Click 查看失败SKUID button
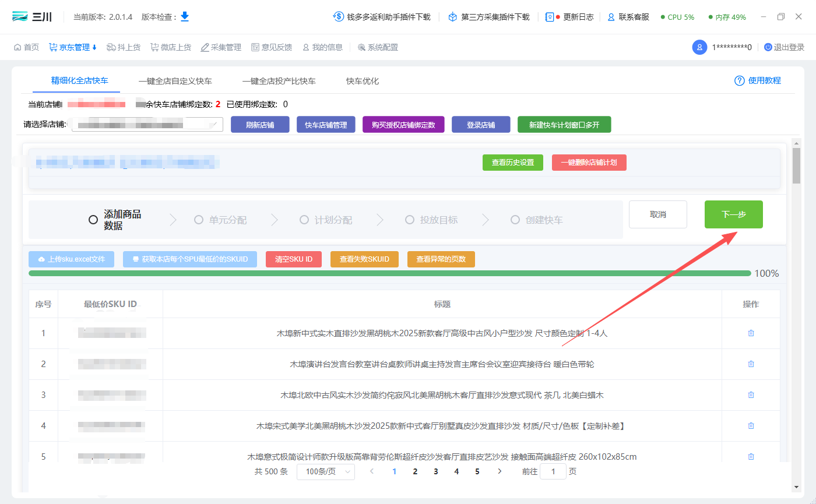The height and width of the screenshot is (504, 816). pyautogui.click(x=364, y=259)
